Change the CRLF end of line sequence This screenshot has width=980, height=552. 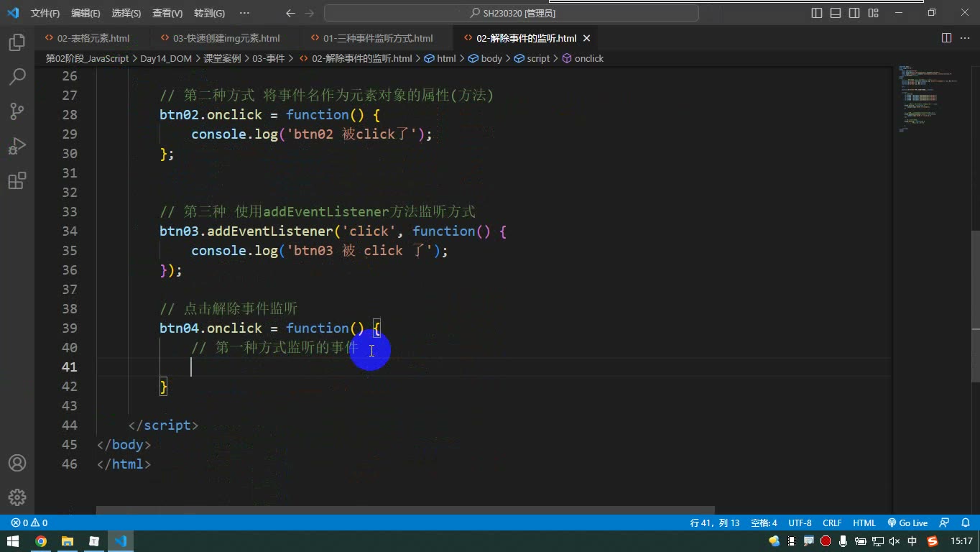pos(832,523)
